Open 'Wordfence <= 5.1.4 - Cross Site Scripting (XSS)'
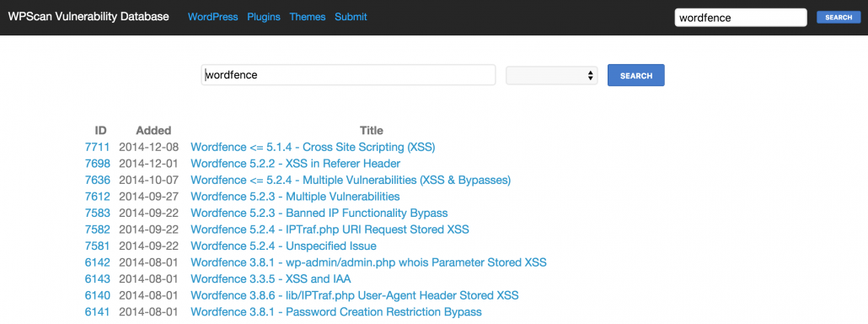Image resolution: width=868 pixels, height=324 pixels. 313,148
